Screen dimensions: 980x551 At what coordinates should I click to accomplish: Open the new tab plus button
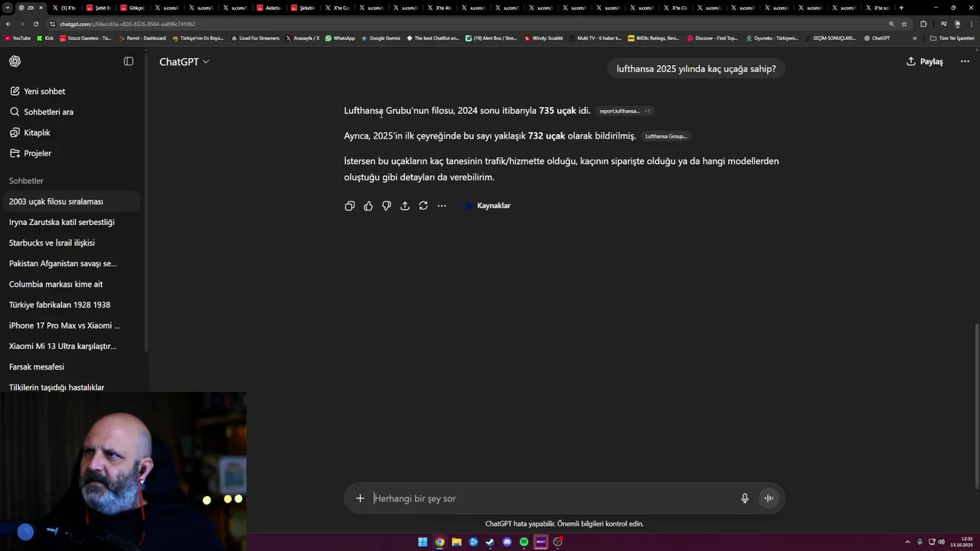click(901, 8)
